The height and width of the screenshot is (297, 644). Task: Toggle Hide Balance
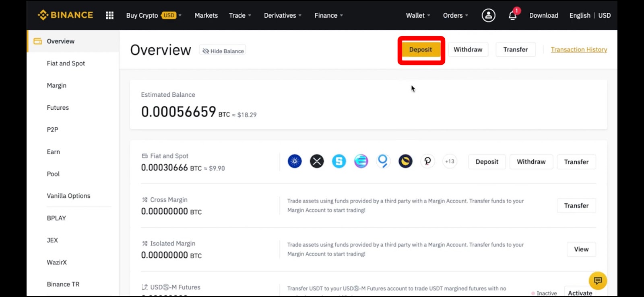coord(223,51)
